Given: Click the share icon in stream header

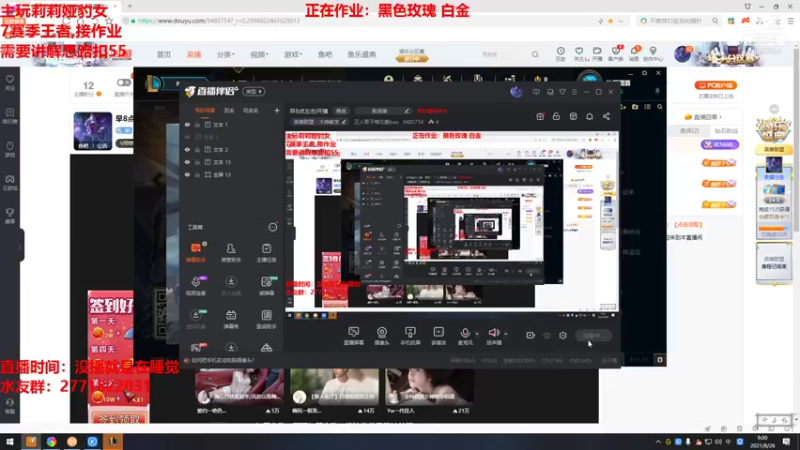Looking at the screenshot, I should [x=606, y=116].
